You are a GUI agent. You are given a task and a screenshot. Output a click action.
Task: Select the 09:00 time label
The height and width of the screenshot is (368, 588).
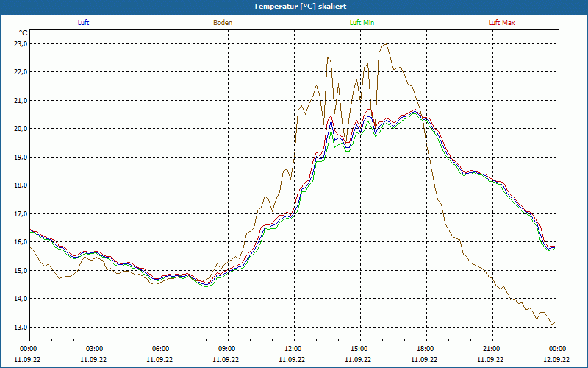point(227,348)
